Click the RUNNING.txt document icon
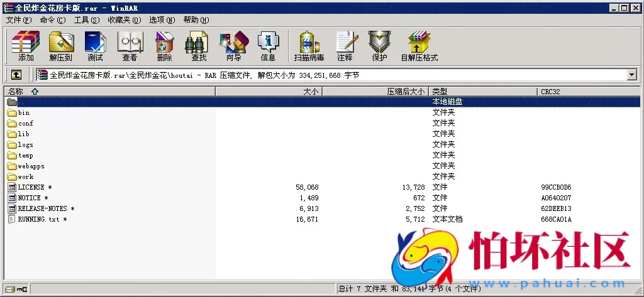 tap(12, 219)
